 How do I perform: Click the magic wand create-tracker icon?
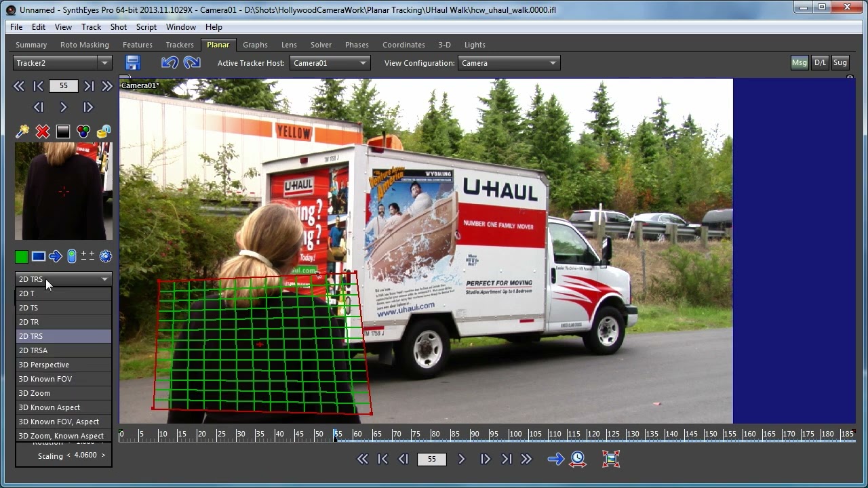click(22, 131)
